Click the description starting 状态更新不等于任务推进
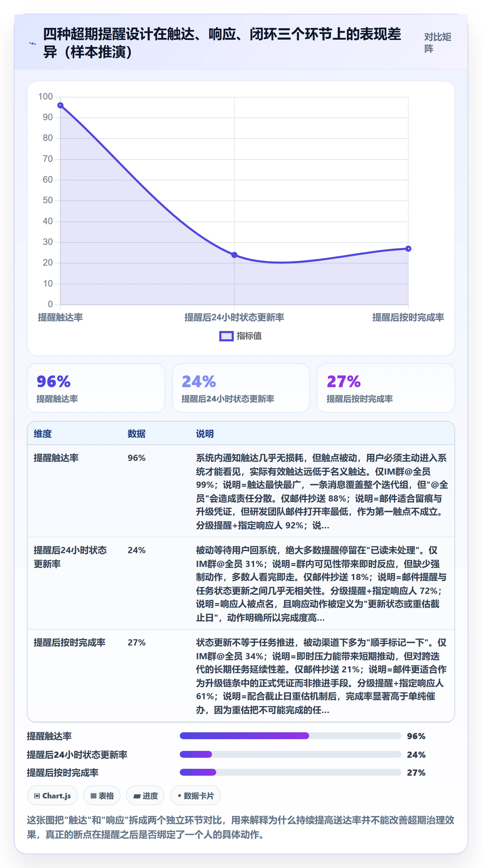Screen dimensions: 482x868 click(x=321, y=676)
